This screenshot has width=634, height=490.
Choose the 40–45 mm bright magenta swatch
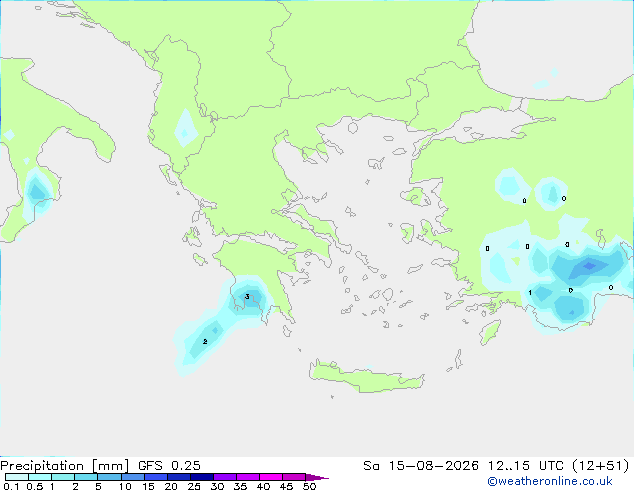(271, 477)
